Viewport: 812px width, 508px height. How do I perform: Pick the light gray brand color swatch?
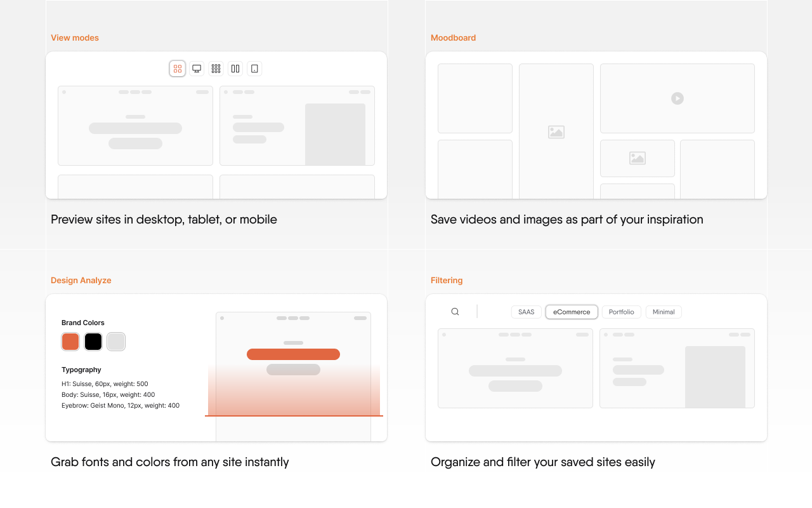click(116, 342)
